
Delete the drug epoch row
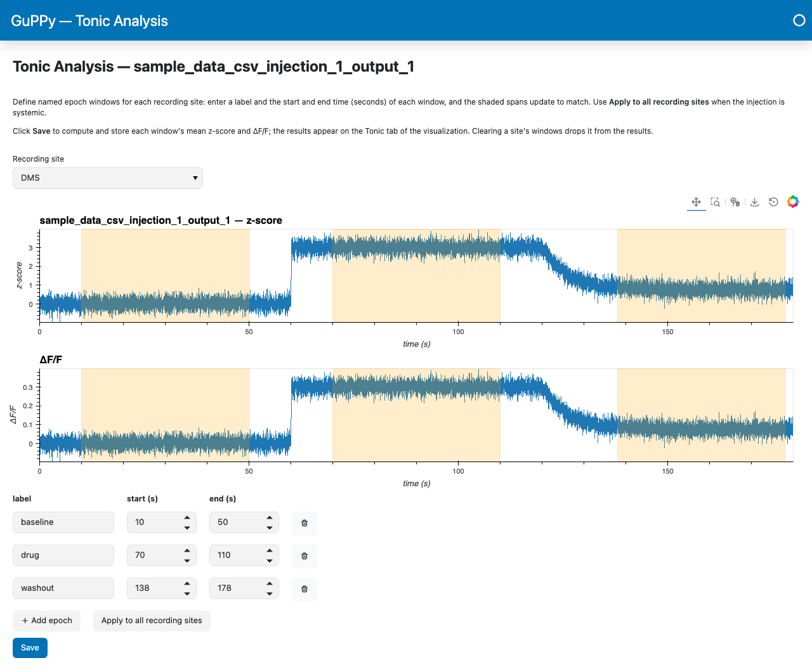304,556
